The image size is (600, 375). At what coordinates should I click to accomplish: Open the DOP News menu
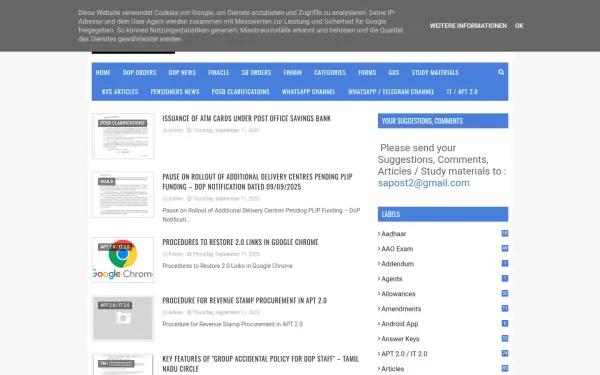pos(182,72)
